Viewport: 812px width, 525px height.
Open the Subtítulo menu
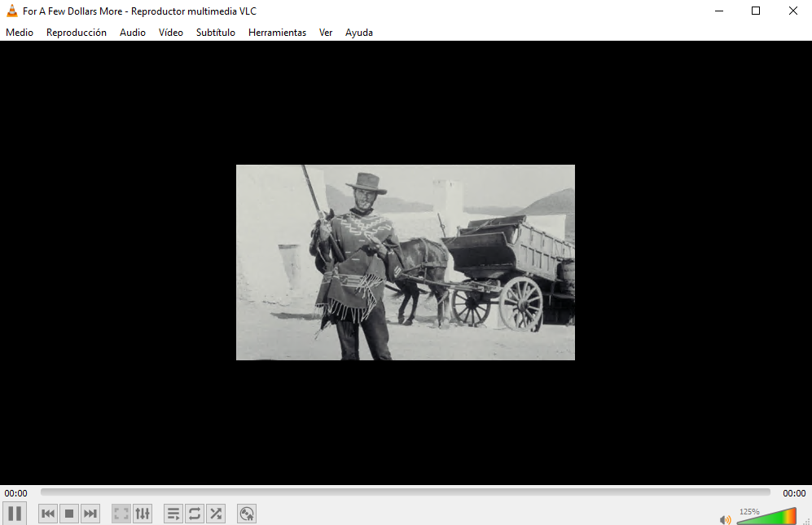(216, 32)
